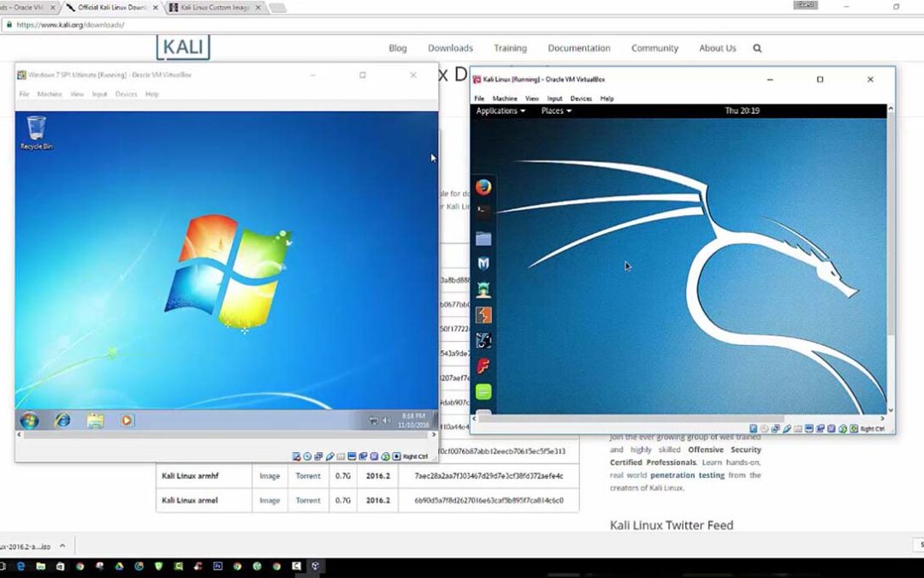Expand the Kali Applications menu
The image size is (924, 578).
click(x=500, y=110)
